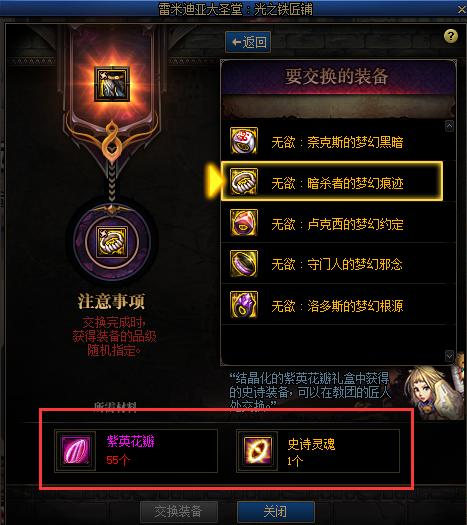Click the 交换装备 exchange button
This screenshot has width=467, height=525.
coord(178,512)
